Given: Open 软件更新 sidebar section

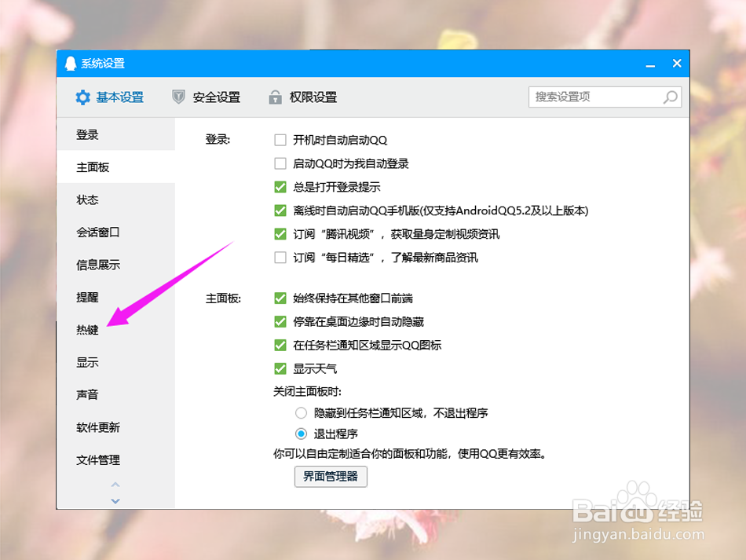Looking at the screenshot, I should click(x=115, y=427).
